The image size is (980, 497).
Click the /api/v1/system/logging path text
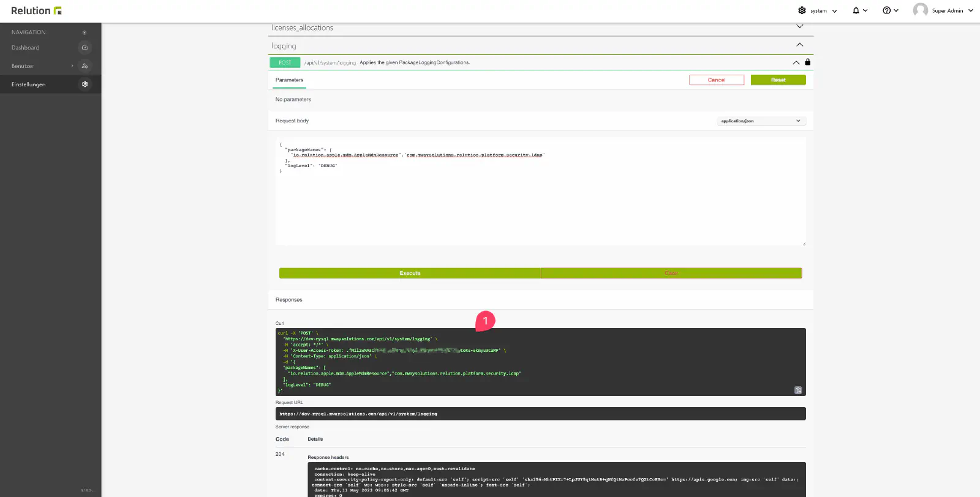(x=330, y=62)
